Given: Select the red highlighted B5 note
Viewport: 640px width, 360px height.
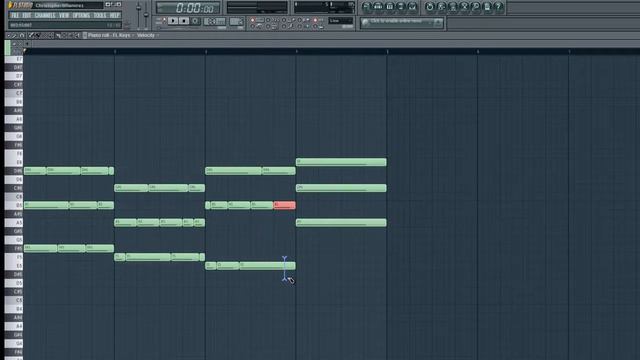Looking at the screenshot, I should 284,205.
